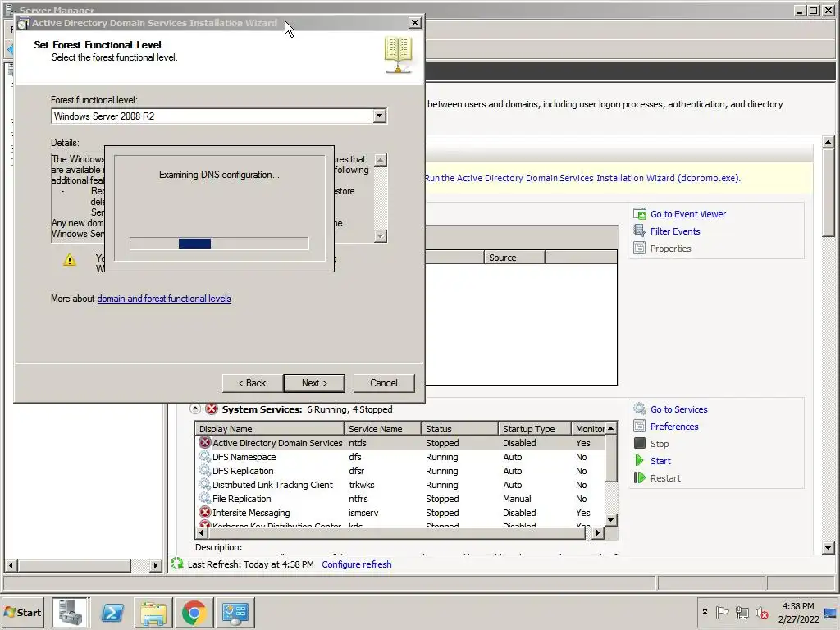Start the selected service
Image resolution: width=840 pixels, height=630 pixels.
pyautogui.click(x=660, y=461)
